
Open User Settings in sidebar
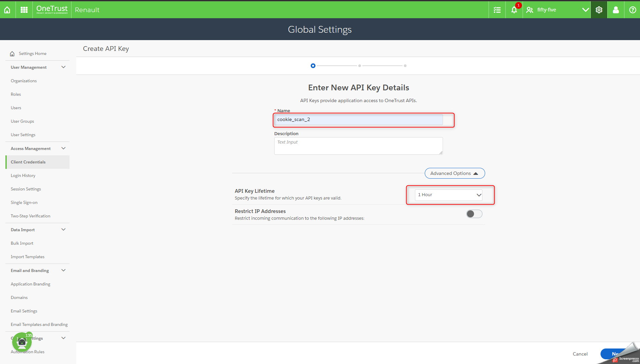click(x=23, y=135)
